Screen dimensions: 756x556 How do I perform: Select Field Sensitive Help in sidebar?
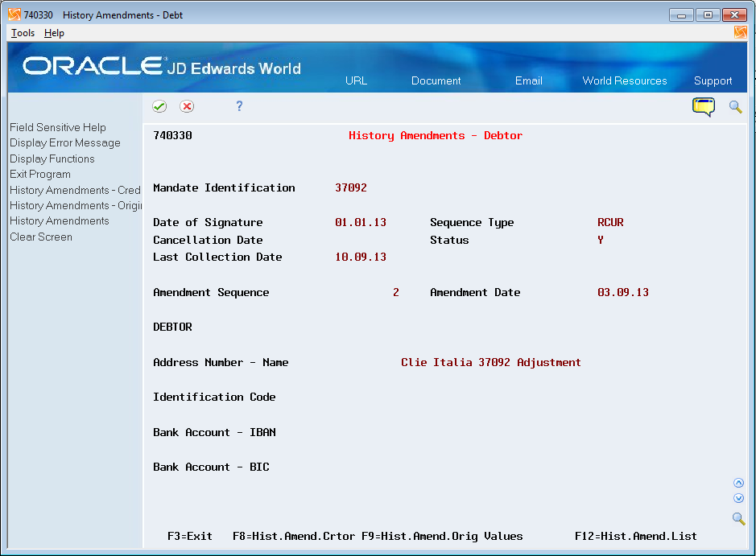[x=58, y=127]
